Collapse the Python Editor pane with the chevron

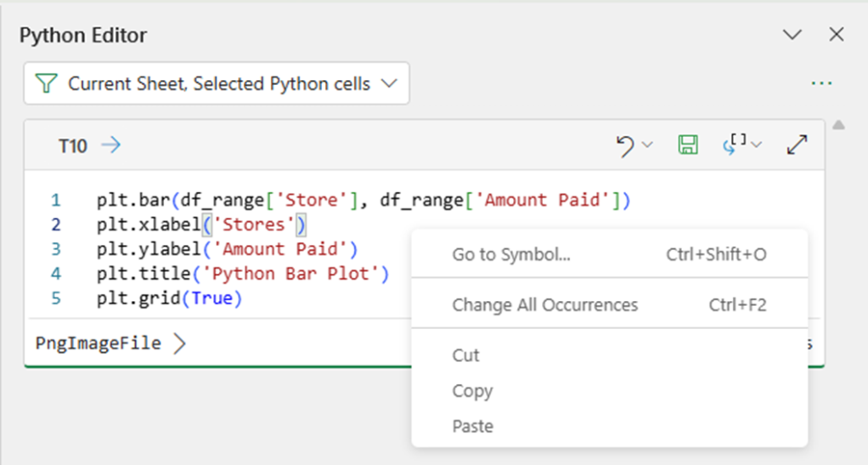click(792, 35)
